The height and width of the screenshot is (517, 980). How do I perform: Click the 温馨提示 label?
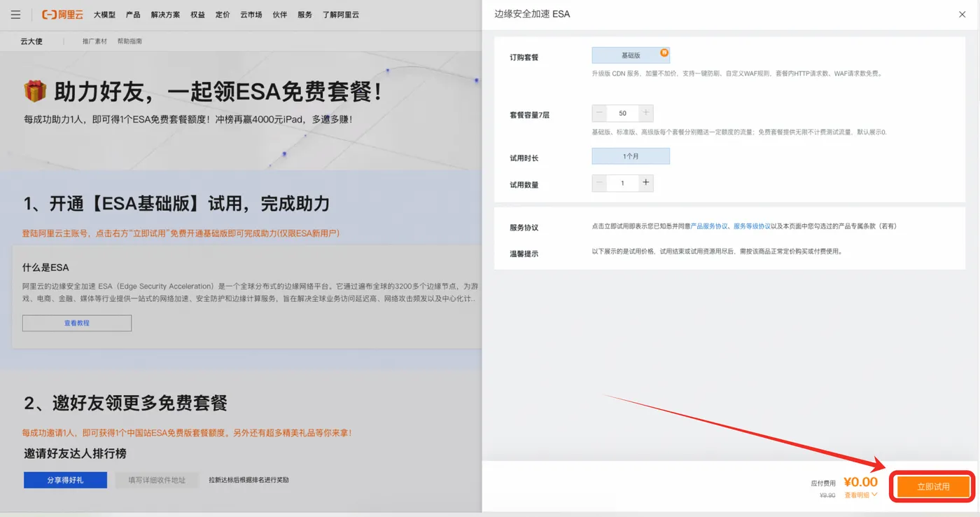[524, 254]
